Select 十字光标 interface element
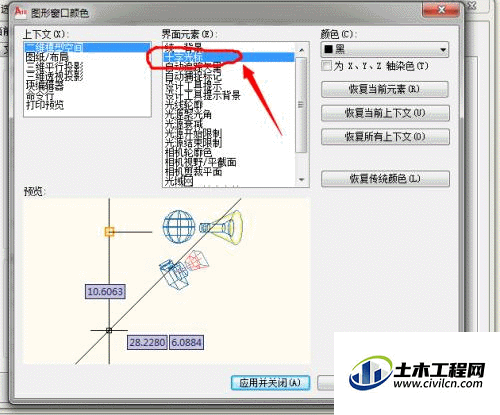Viewport: 500px width, 415px height. coord(229,57)
